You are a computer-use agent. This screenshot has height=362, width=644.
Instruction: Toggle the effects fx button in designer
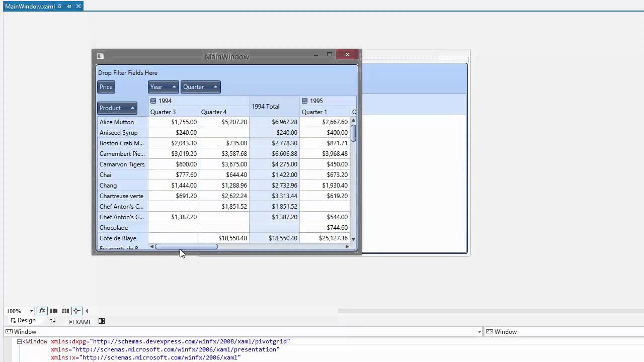coord(42,311)
